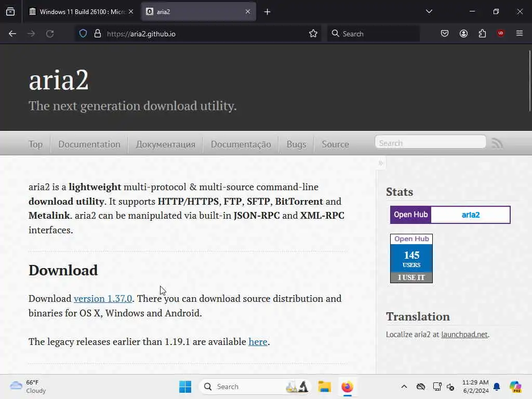Reload the current page
This screenshot has height=399, width=532.
tap(50, 34)
